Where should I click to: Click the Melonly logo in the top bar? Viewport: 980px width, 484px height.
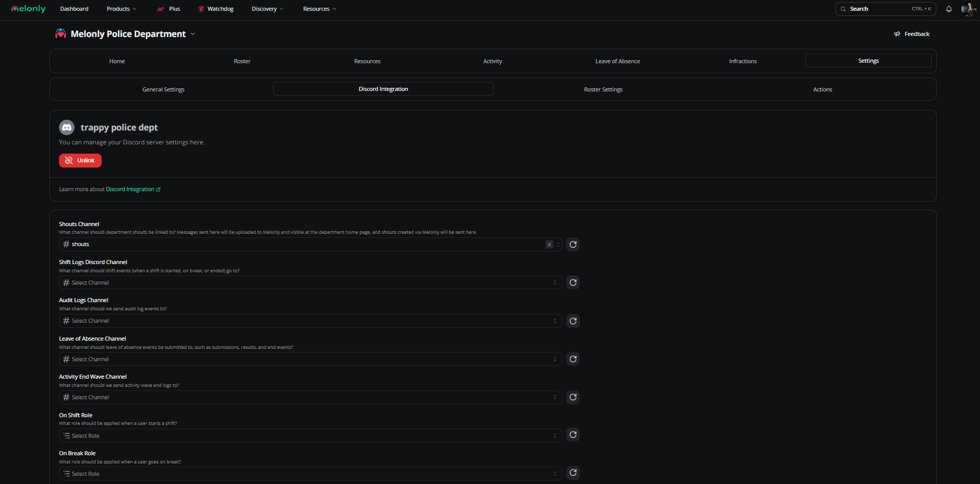[28, 9]
